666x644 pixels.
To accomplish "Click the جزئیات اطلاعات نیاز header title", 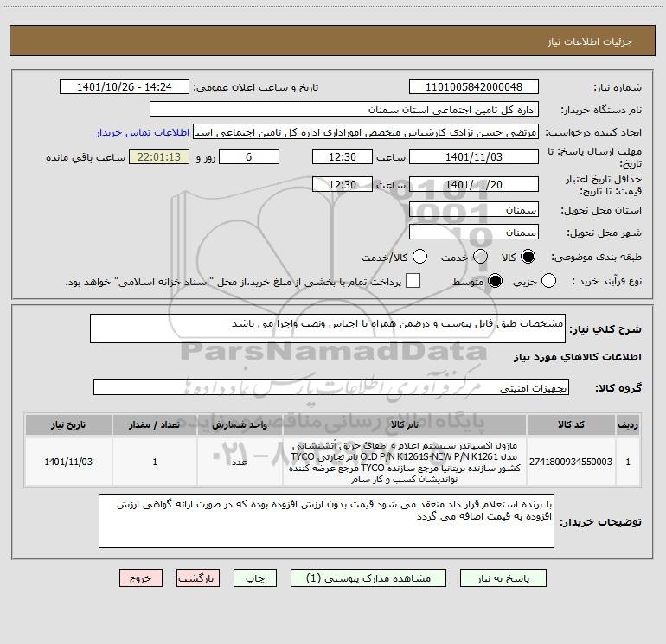I will 590,41.
